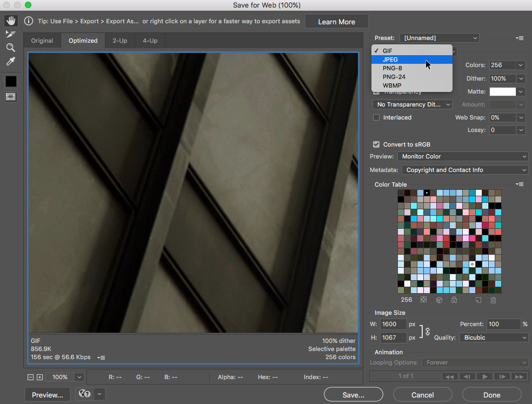Screen dimensions: 532x404
Task: Switch to the 2-Up tab
Action: (x=119, y=41)
